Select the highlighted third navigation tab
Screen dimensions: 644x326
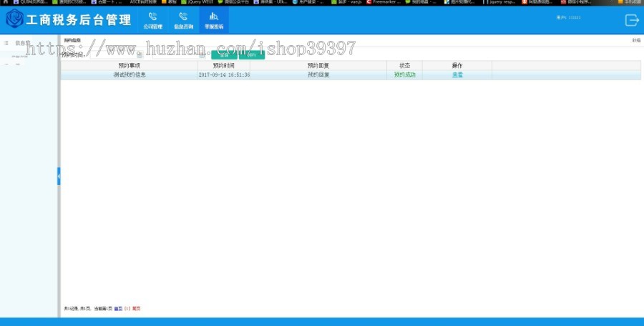coord(214,21)
